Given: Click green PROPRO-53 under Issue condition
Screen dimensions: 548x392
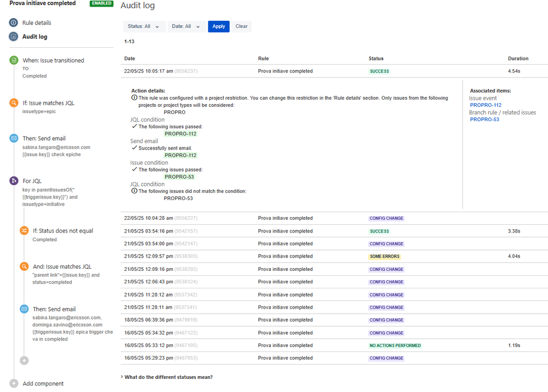Looking at the screenshot, I should point(179,177).
